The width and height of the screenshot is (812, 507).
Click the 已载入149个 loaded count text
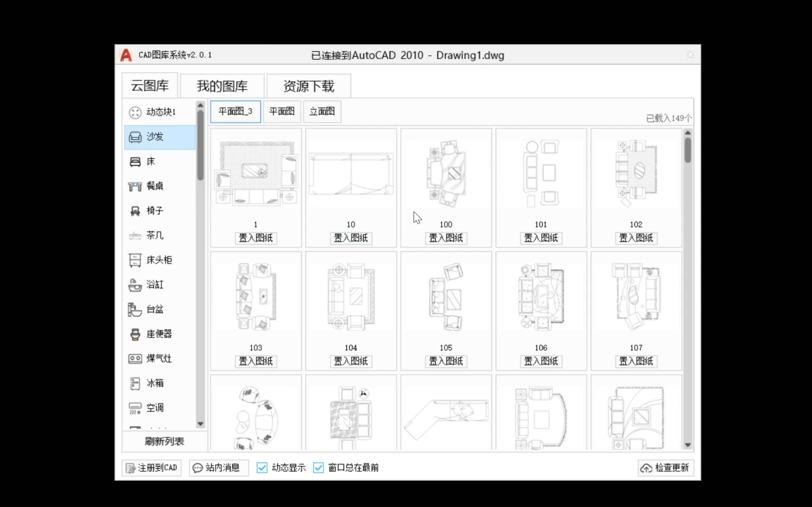pyautogui.click(x=669, y=118)
